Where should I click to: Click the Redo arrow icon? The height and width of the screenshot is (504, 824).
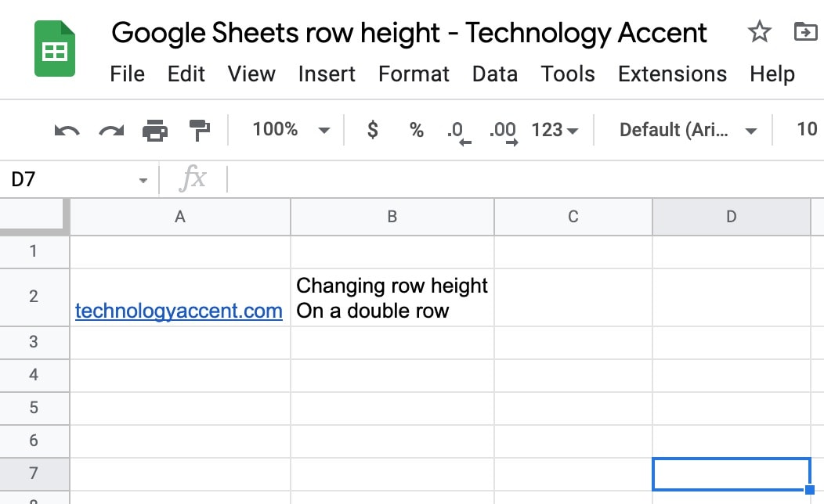(x=111, y=130)
